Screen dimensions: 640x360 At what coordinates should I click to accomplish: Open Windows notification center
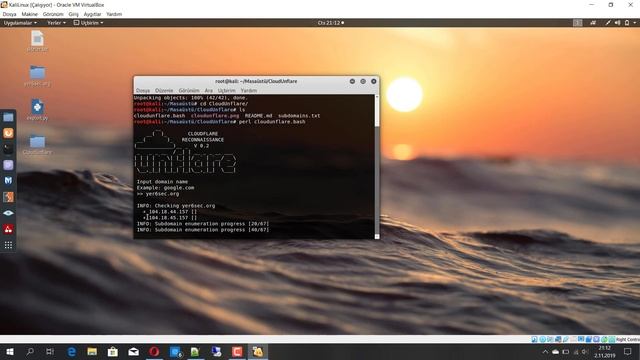[x=627, y=351]
